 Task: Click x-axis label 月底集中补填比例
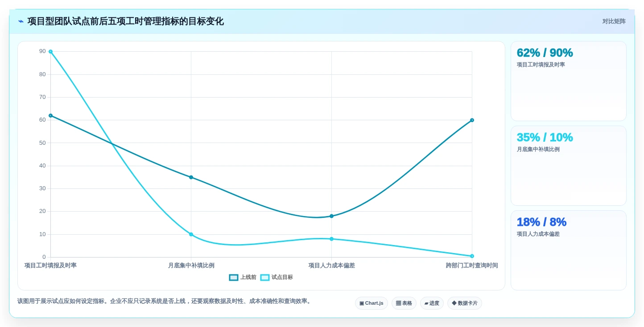[191, 266]
